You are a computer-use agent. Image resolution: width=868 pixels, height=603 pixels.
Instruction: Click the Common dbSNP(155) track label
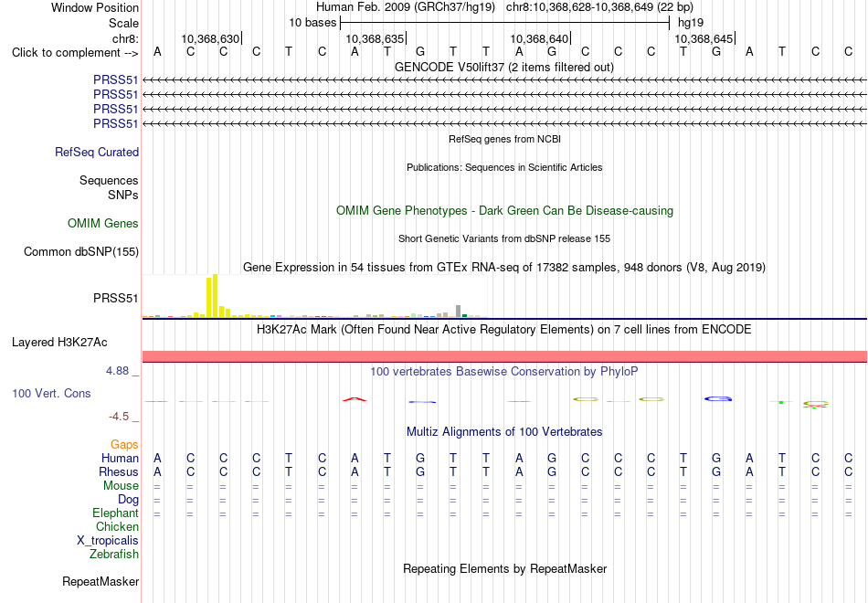point(81,251)
